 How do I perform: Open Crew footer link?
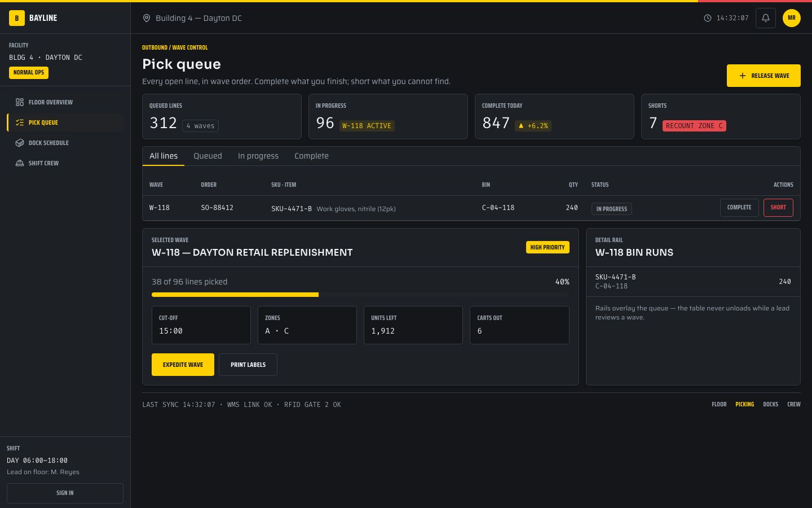coord(794,404)
